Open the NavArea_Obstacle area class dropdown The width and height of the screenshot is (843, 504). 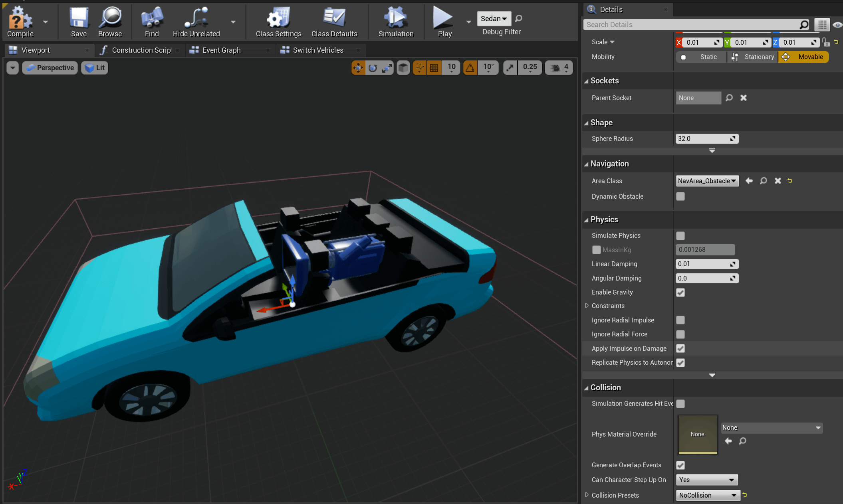707,181
